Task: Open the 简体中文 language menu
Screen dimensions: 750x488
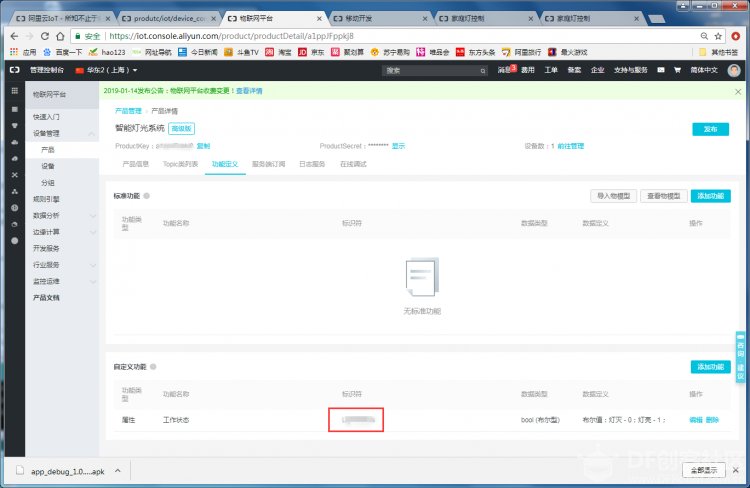Action: tap(704, 70)
